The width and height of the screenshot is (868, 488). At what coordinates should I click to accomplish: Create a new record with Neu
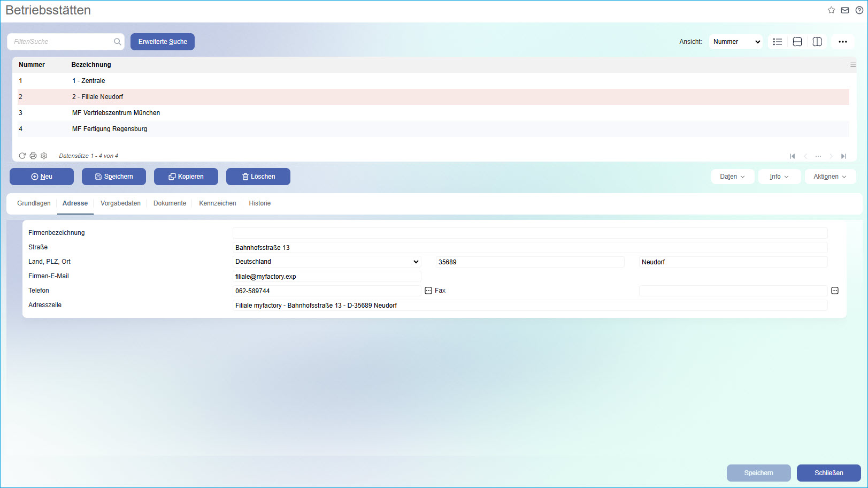[x=41, y=176]
